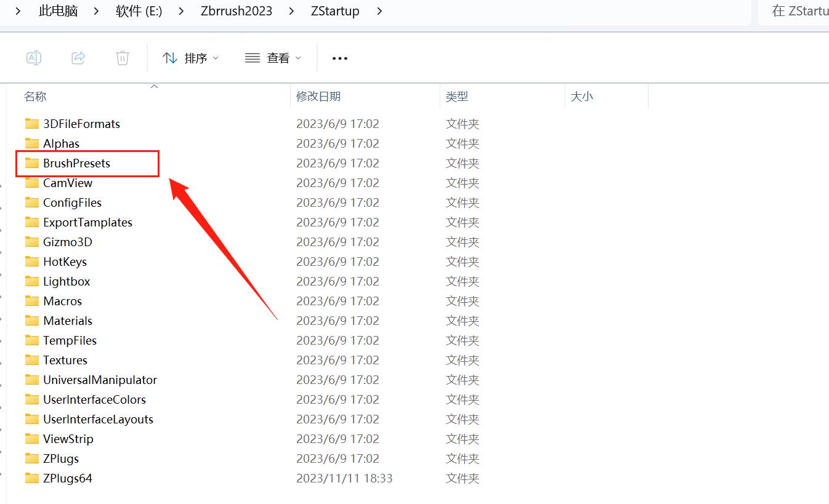This screenshot has height=504, width=829.
Task: Click the 3DFileFormats folder name
Action: point(81,124)
